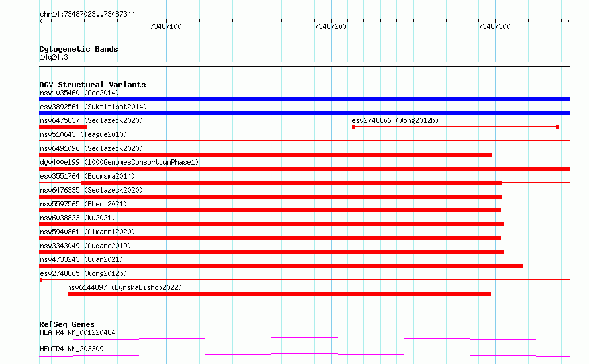Viewport: 589px width, 364px height.
Task: Click the nsv1035460 (Coe2014) label
Action: click(79, 93)
